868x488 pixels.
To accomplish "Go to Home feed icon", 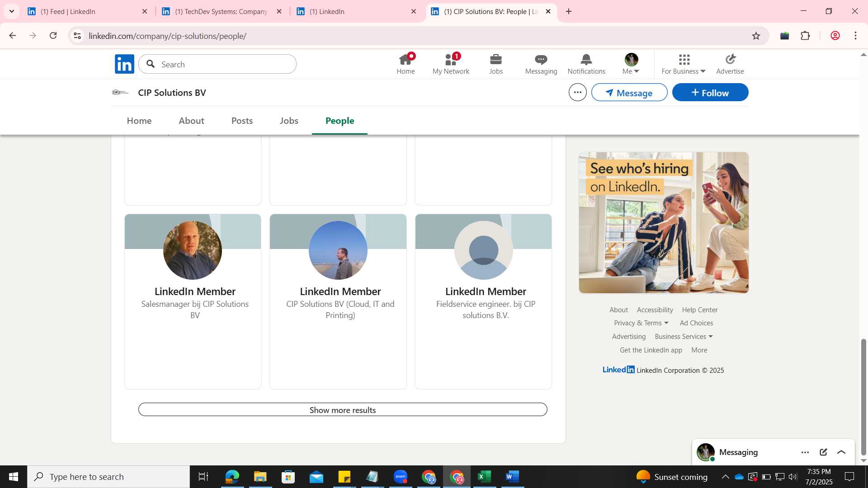I will 406,64.
